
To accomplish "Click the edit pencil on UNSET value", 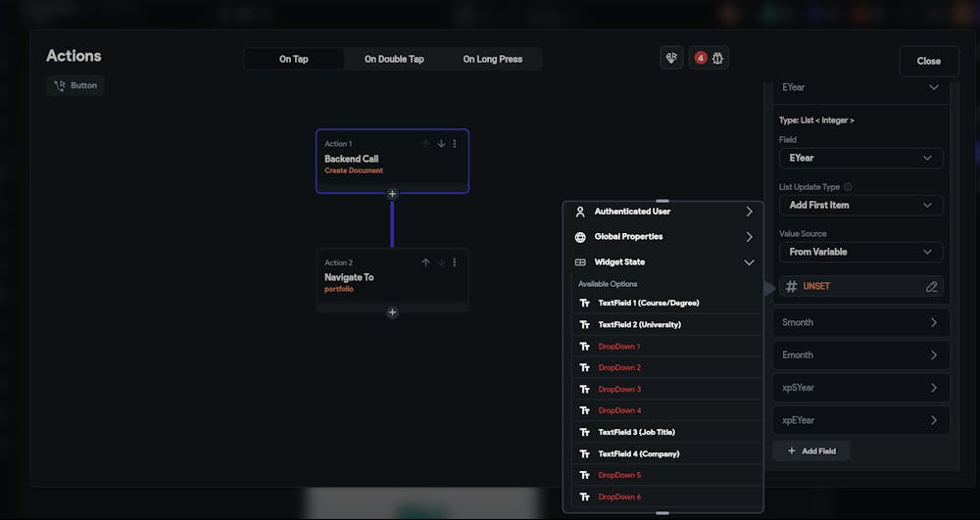I will point(931,287).
